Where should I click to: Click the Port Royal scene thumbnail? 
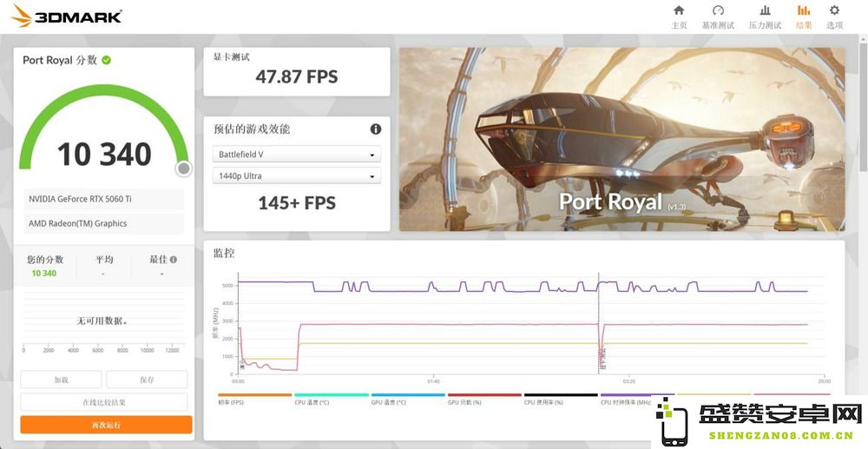[622, 139]
